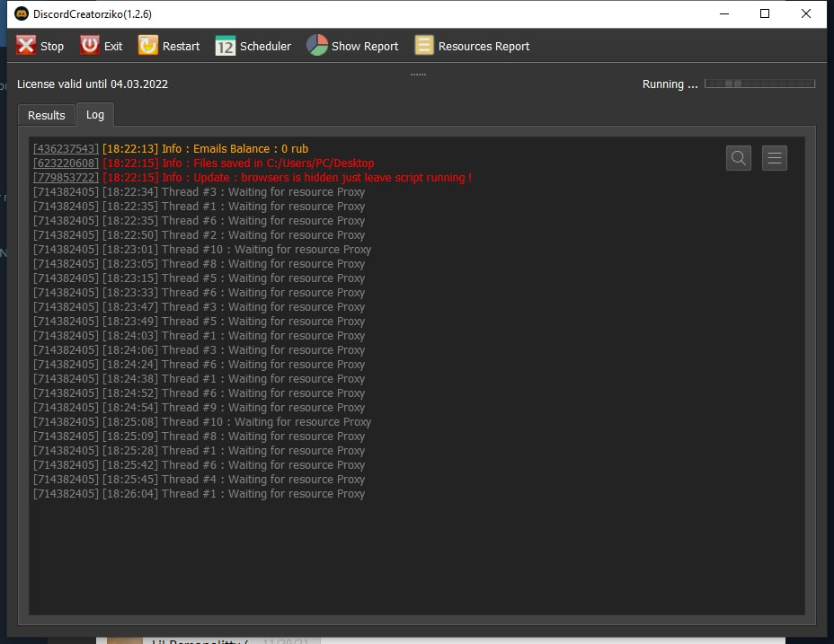Click the dotted panel splitter handle
834x644 pixels.
[x=418, y=75]
